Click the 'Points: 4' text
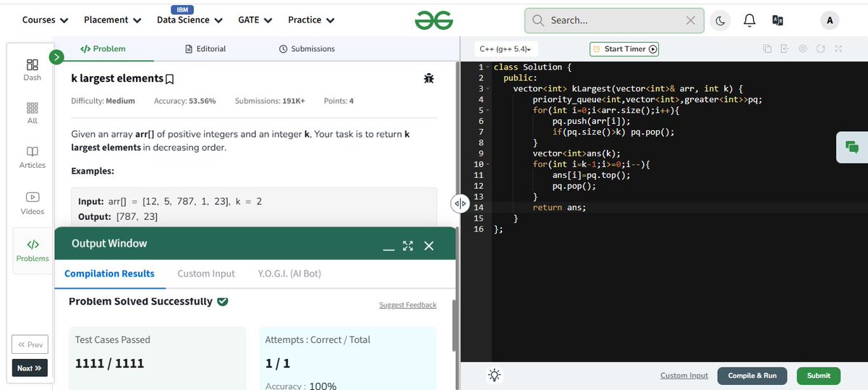 pos(339,101)
